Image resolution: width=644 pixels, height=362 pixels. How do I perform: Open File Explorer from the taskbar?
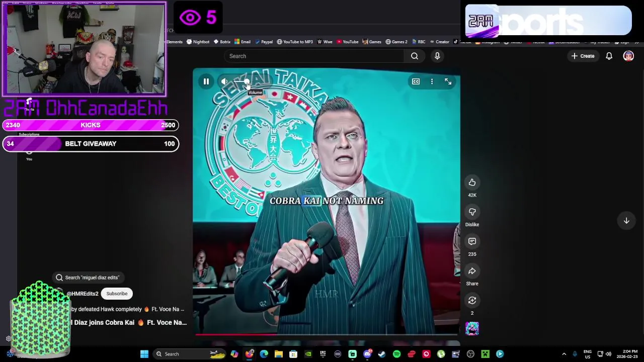(278, 354)
